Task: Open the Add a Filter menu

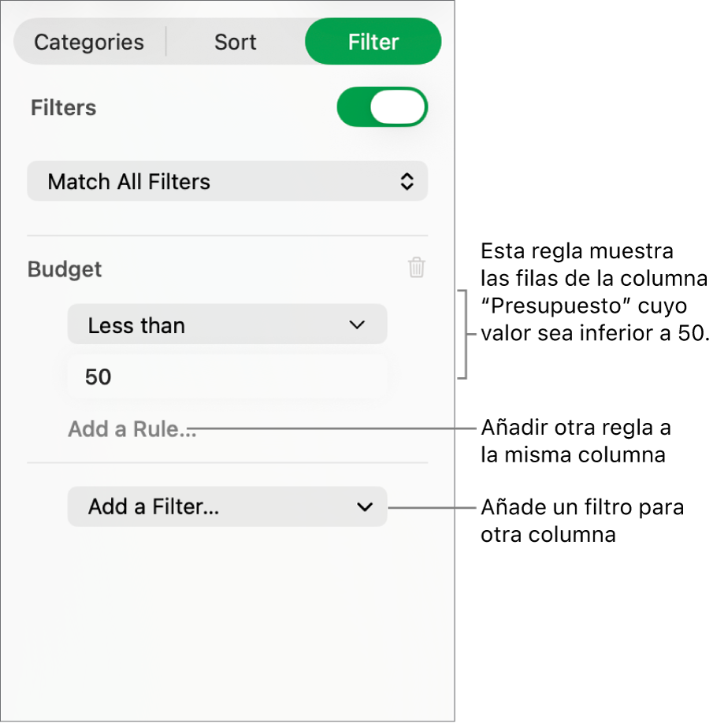Action: (x=228, y=507)
